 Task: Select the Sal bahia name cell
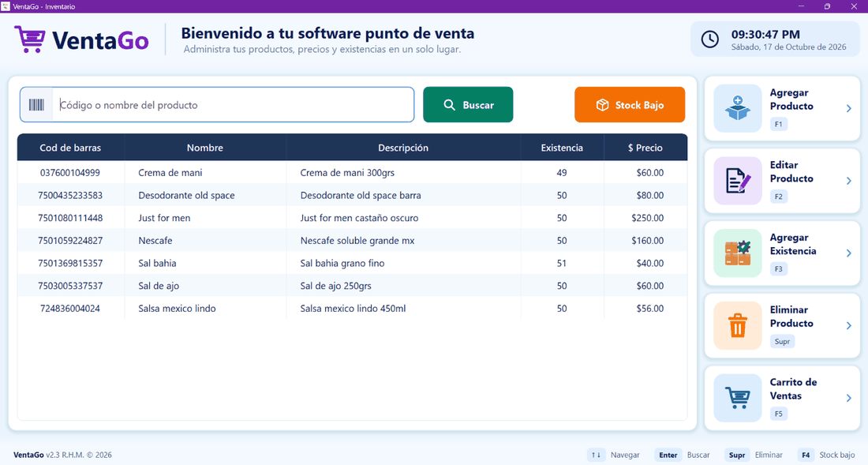[205, 264]
